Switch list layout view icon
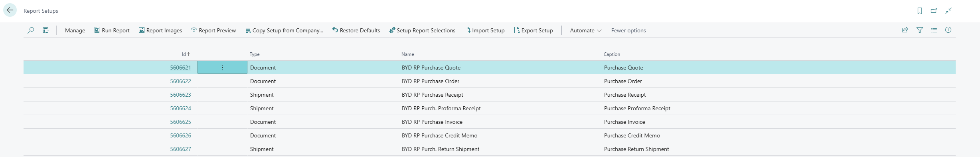This screenshot has width=980, height=157. pos(934,30)
